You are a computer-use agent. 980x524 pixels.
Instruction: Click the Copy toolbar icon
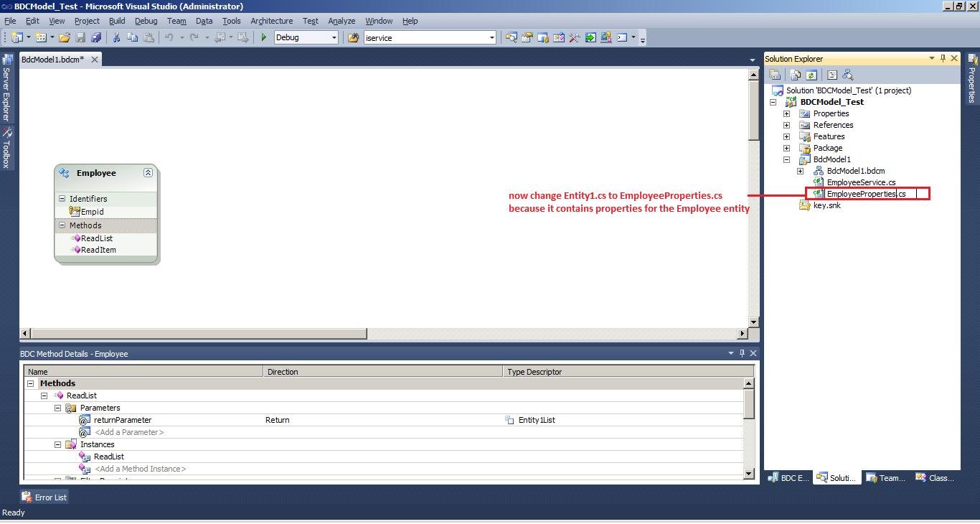point(133,37)
